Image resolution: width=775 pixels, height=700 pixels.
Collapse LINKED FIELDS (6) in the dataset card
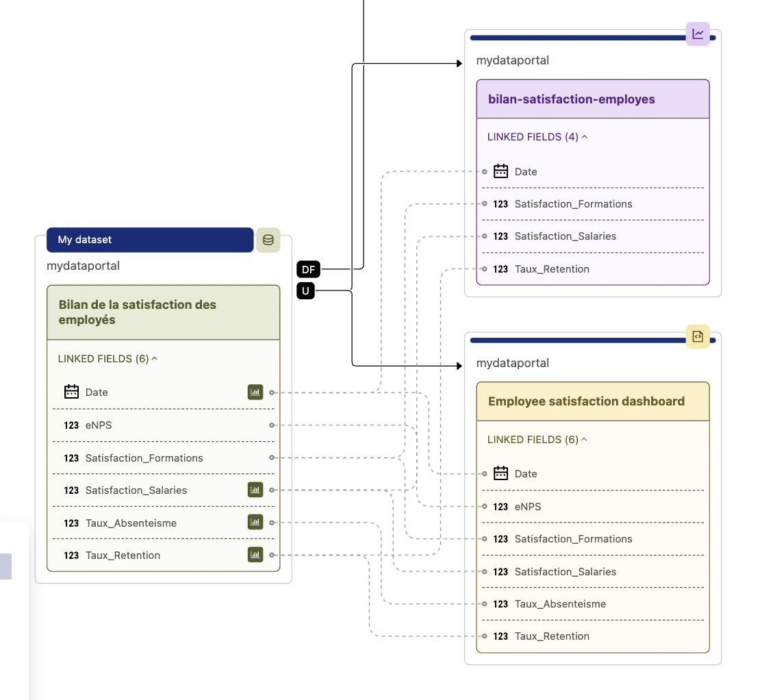coord(107,358)
